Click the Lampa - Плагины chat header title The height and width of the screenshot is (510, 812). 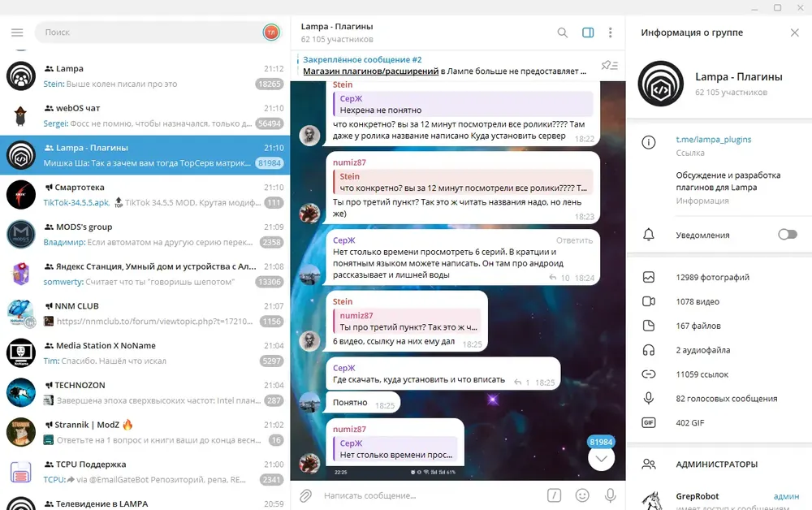[x=337, y=27]
